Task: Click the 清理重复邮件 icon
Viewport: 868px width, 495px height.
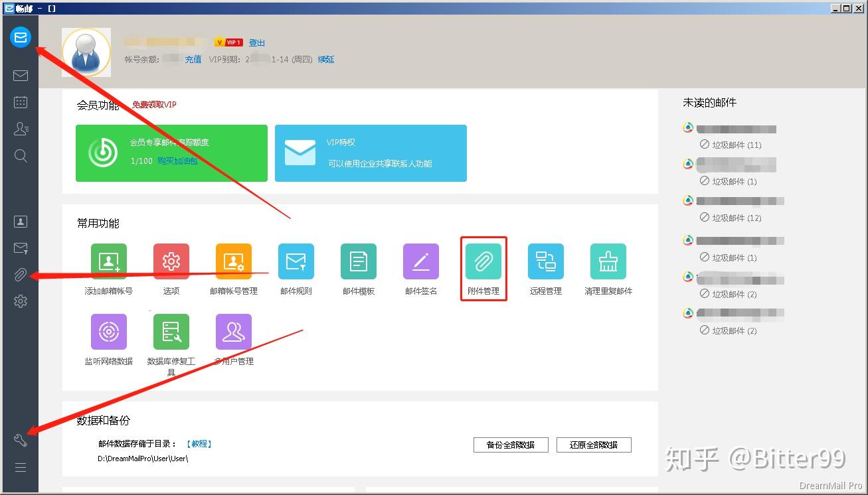Action: pos(608,261)
